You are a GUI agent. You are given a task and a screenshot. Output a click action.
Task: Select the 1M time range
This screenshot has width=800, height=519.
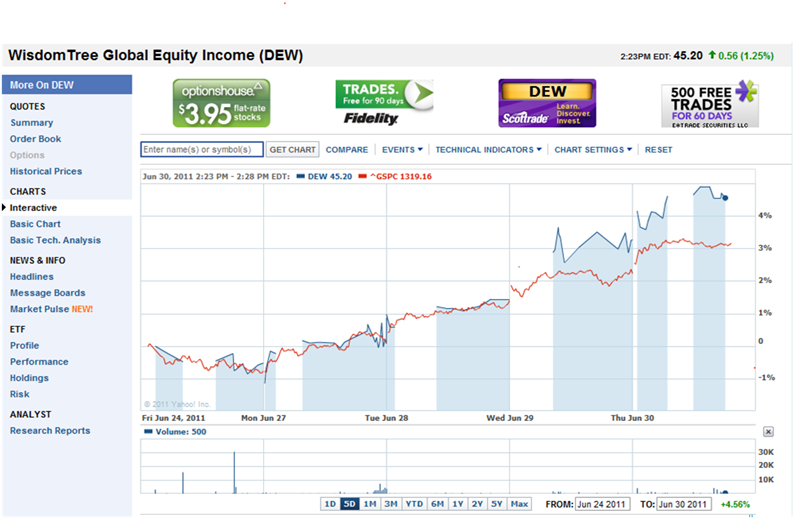point(370,504)
